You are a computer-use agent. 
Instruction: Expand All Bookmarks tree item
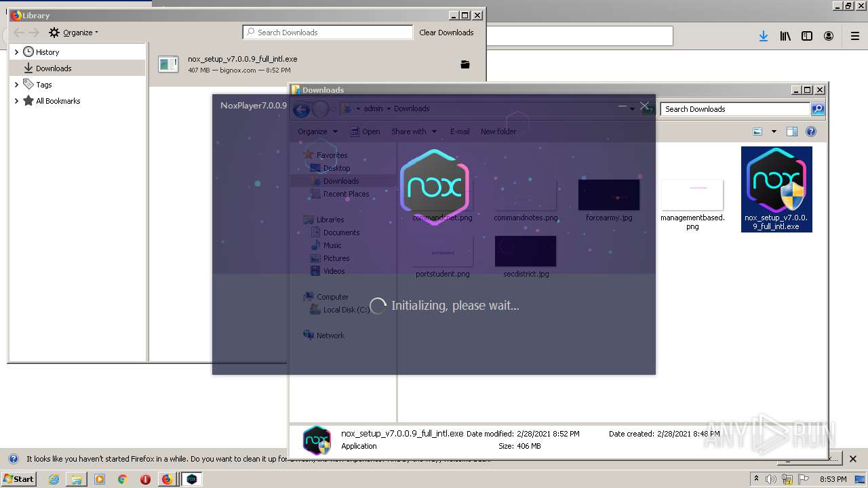point(16,101)
